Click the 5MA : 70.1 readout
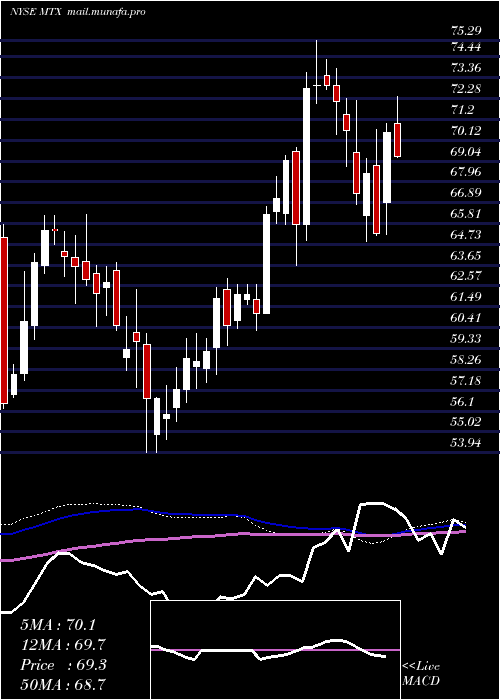500x700 pixels. point(58,625)
